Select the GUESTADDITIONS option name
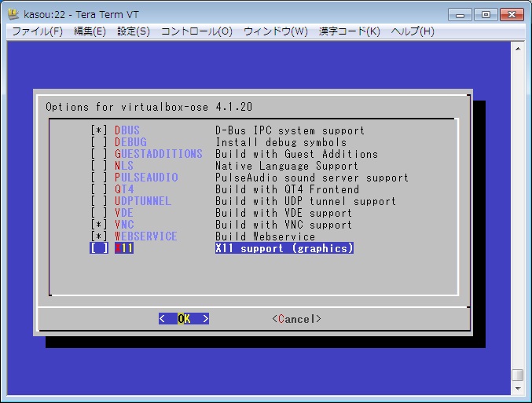This screenshot has height=403, width=532. point(159,154)
